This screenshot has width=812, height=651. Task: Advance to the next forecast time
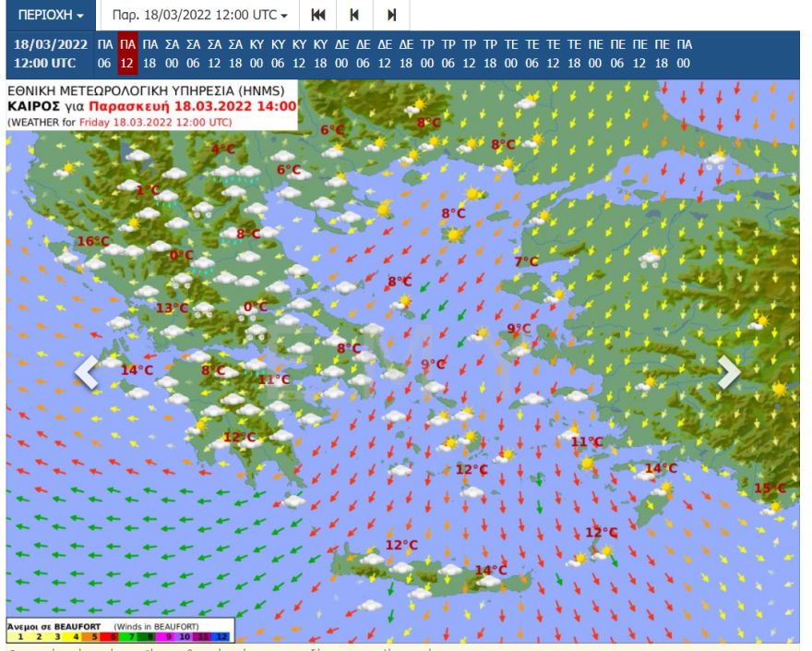click(391, 15)
